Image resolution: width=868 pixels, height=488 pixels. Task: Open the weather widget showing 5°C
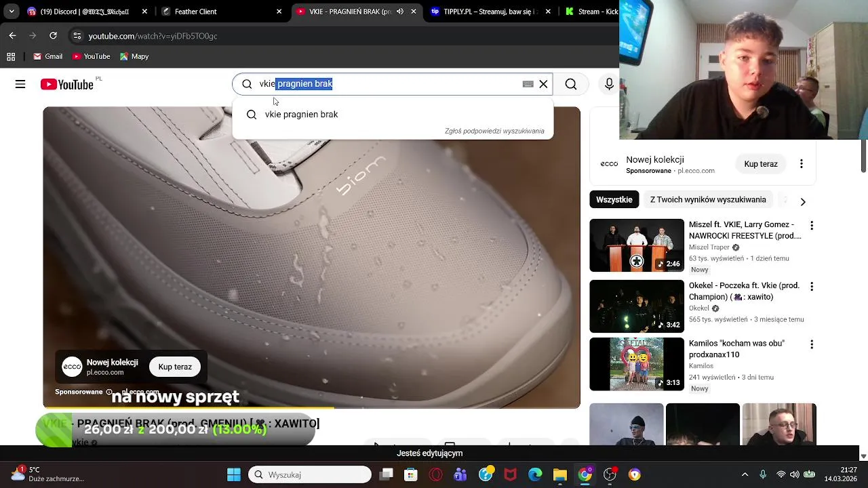(47, 474)
